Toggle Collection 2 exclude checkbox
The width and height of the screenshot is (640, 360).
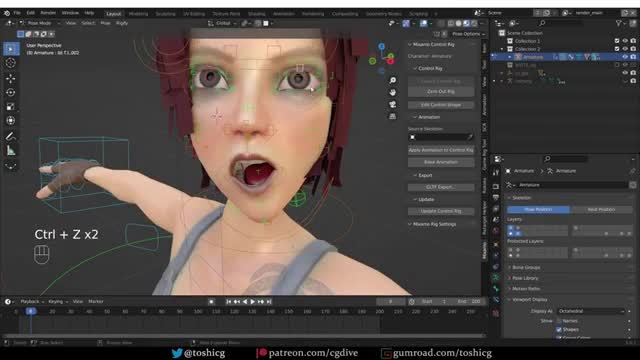(617, 49)
